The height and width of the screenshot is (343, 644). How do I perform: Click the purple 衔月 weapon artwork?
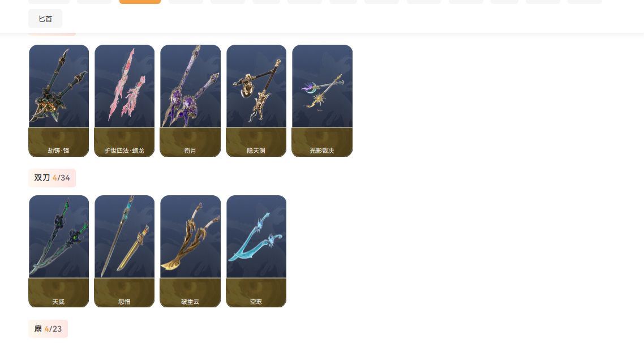190,86
